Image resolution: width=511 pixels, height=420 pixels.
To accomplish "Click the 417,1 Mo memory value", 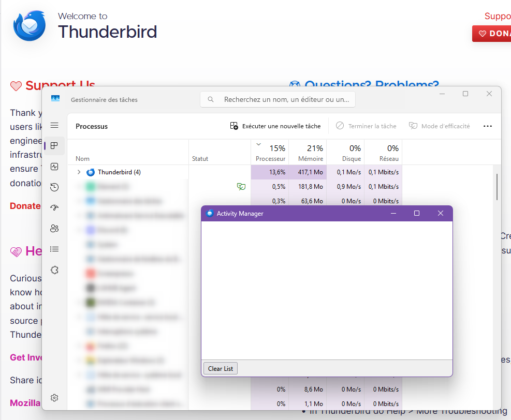I will 310,172.
